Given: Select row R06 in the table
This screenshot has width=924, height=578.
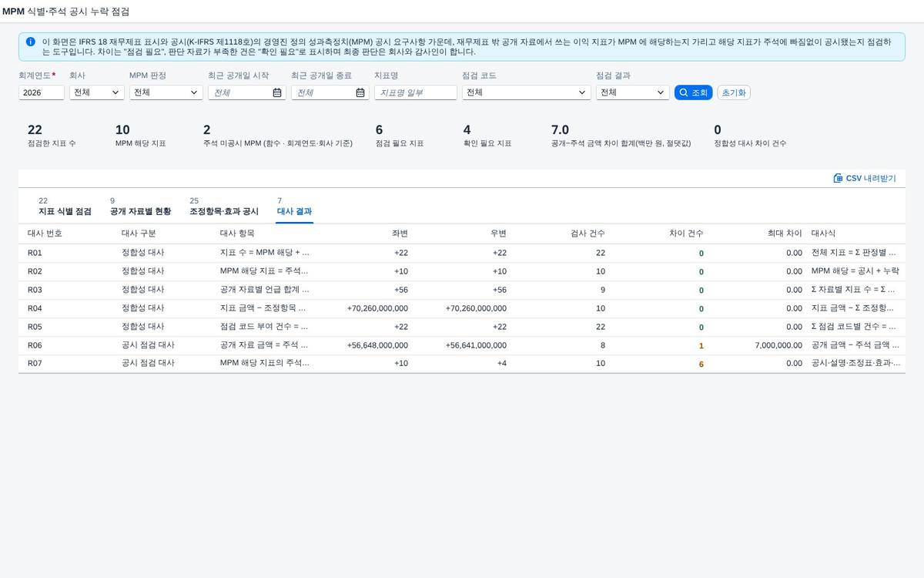Looking at the screenshot, I should (x=462, y=345).
